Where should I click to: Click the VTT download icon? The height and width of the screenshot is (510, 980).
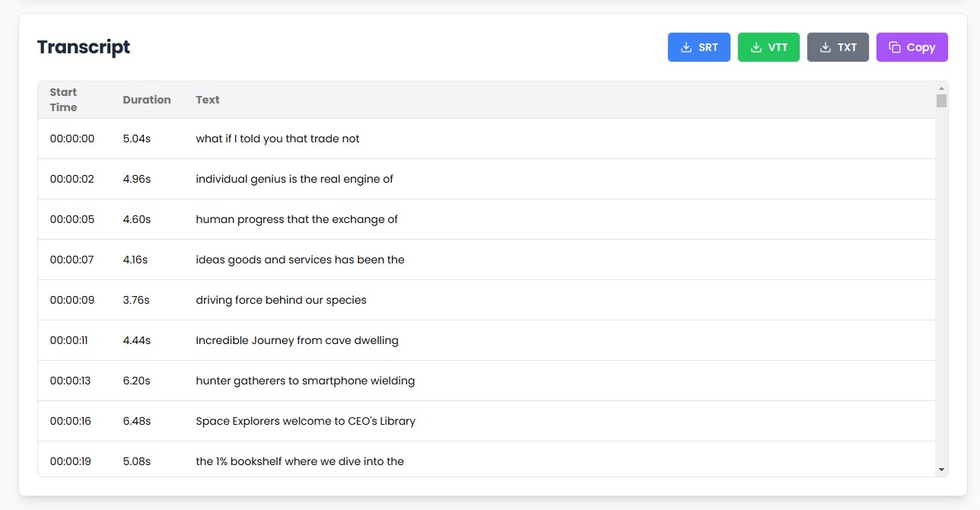pos(756,47)
